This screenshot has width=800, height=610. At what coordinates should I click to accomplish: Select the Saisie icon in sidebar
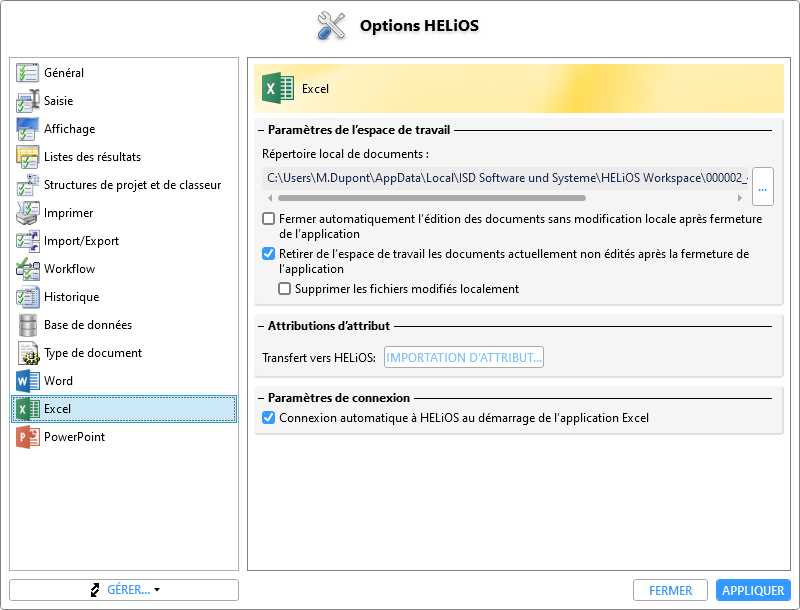click(x=27, y=101)
